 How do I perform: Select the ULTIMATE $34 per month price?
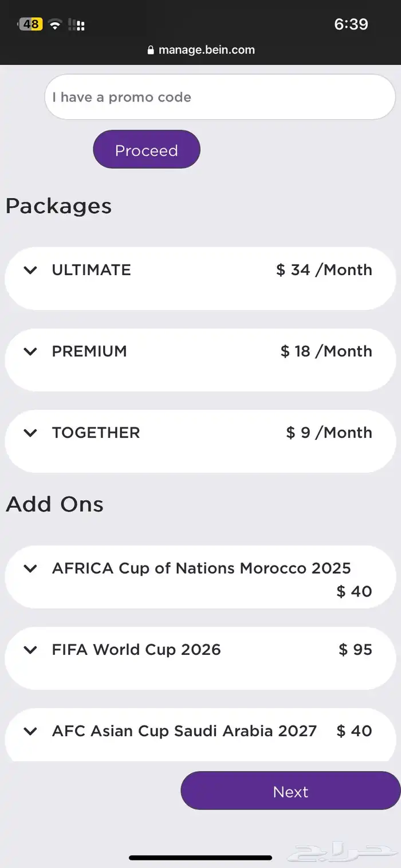[x=324, y=270]
